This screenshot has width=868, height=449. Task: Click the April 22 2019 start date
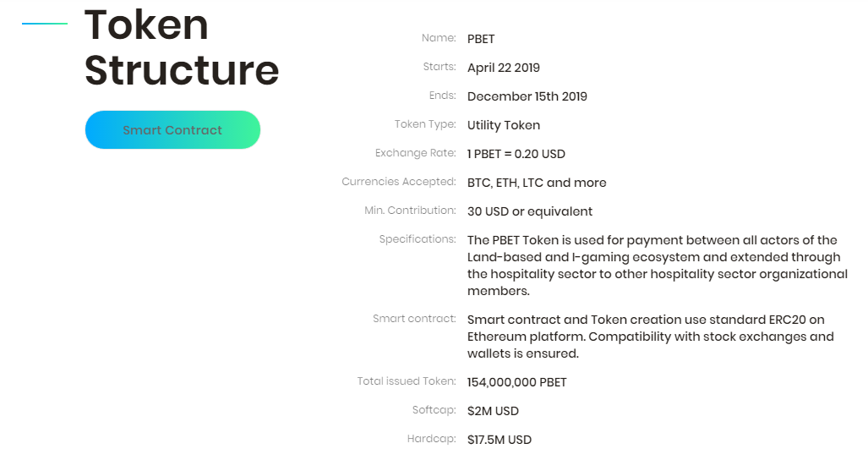tap(504, 68)
